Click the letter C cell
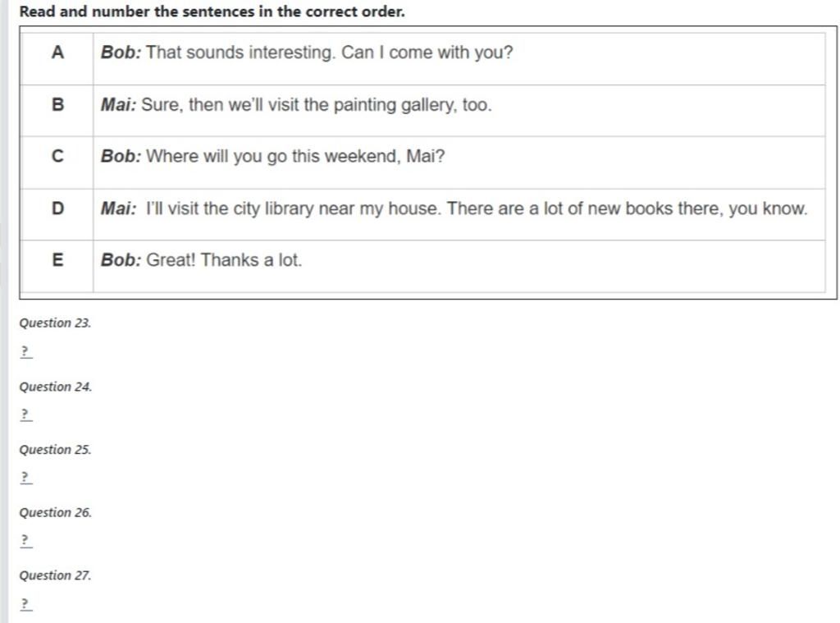840x623 pixels. pyautogui.click(x=57, y=157)
